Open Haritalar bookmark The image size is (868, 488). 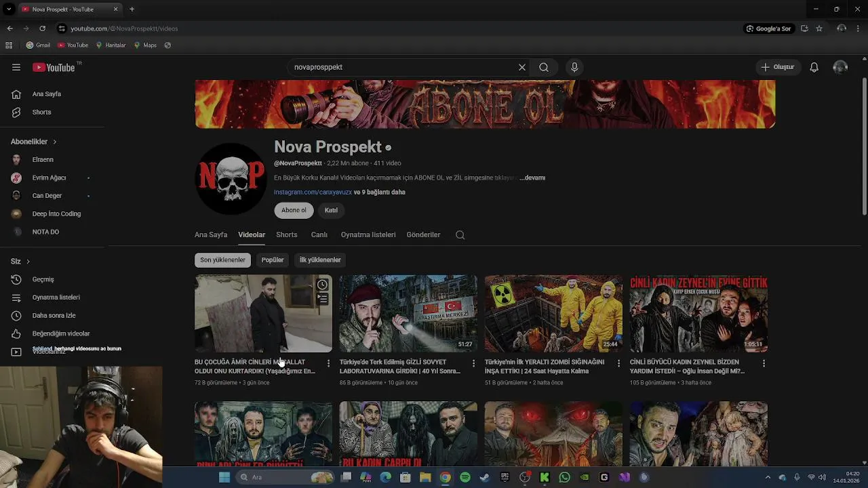coord(111,45)
